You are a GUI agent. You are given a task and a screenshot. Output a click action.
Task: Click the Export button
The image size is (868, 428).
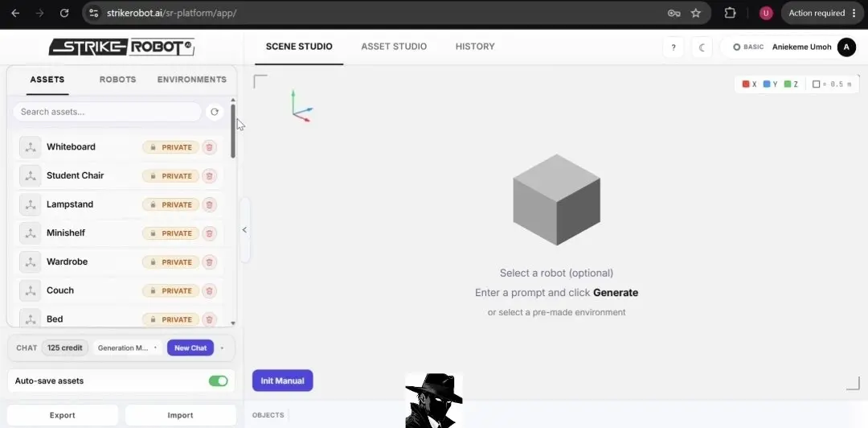pyautogui.click(x=63, y=415)
